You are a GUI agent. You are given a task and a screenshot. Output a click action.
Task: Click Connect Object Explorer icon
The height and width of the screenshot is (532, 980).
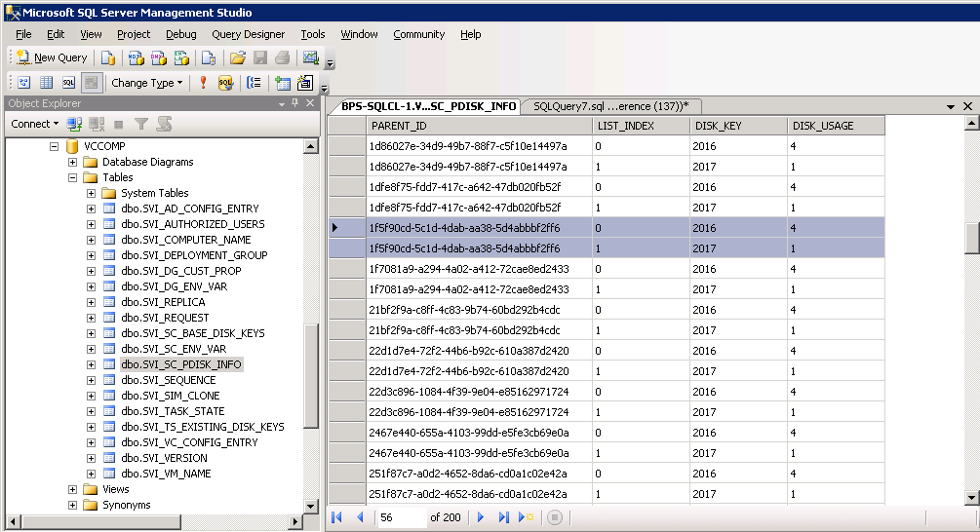(76, 124)
